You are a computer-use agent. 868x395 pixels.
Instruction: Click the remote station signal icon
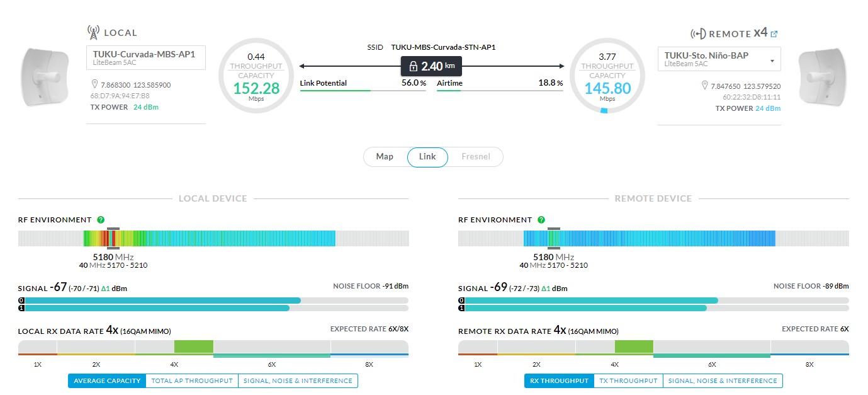[698, 34]
